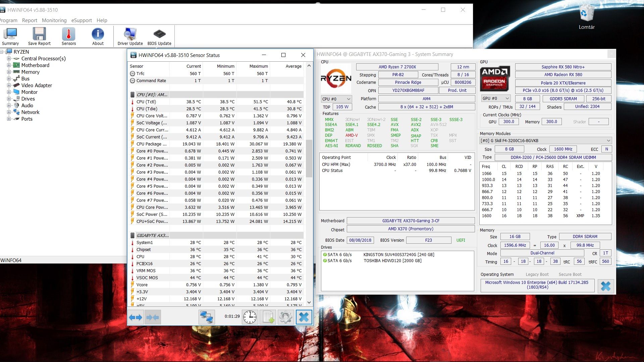Select Audio in the tree

[x=27, y=105]
